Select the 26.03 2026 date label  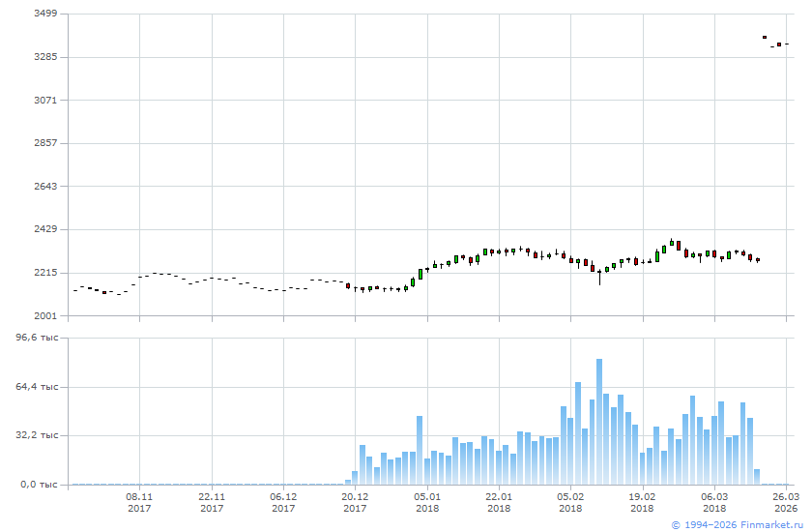[786, 501]
